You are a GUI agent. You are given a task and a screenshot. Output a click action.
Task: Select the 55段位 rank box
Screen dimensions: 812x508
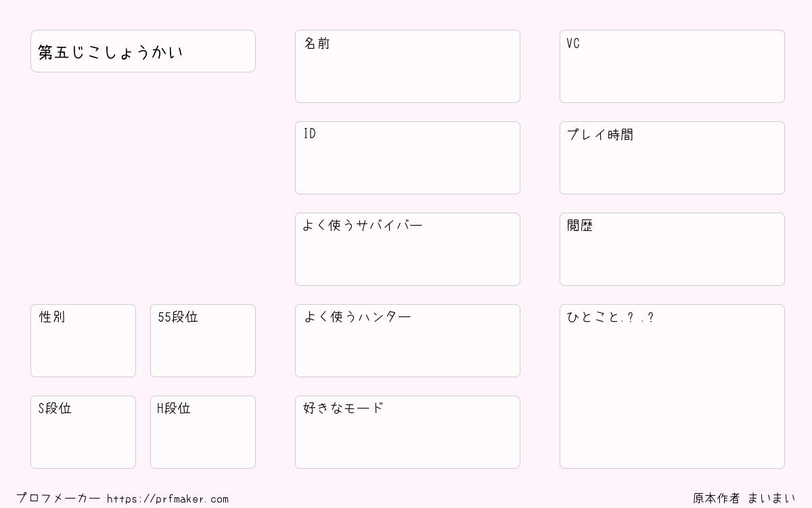pos(203,341)
